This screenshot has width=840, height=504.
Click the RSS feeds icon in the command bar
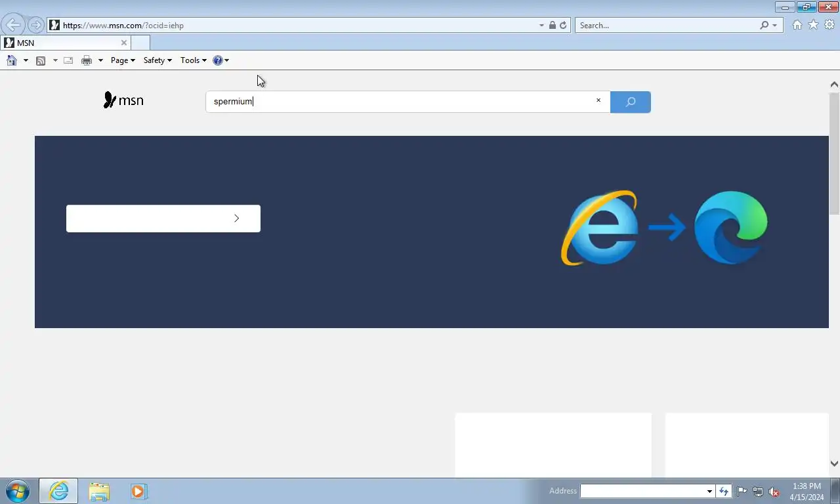click(41, 60)
